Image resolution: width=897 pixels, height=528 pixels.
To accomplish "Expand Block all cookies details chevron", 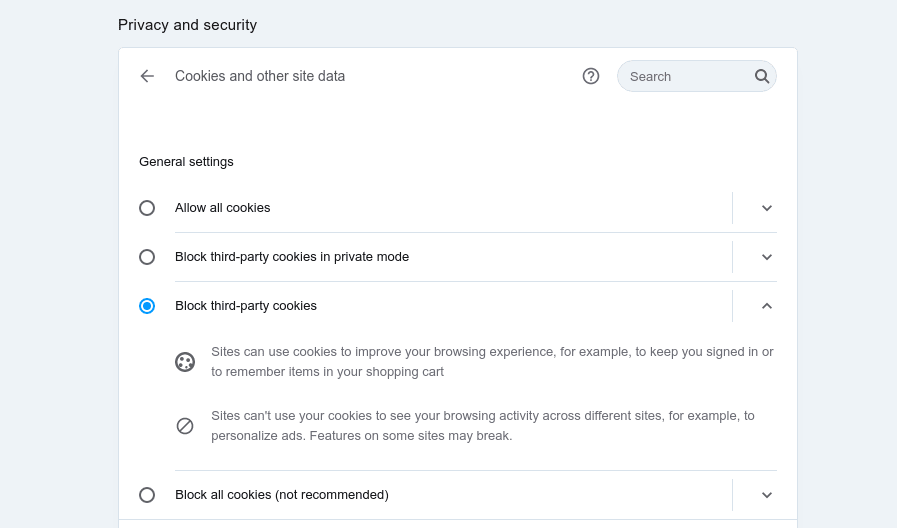I will [x=767, y=495].
